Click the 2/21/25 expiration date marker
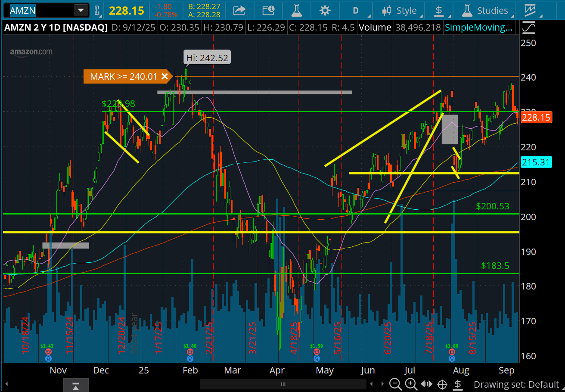 tap(209, 338)
